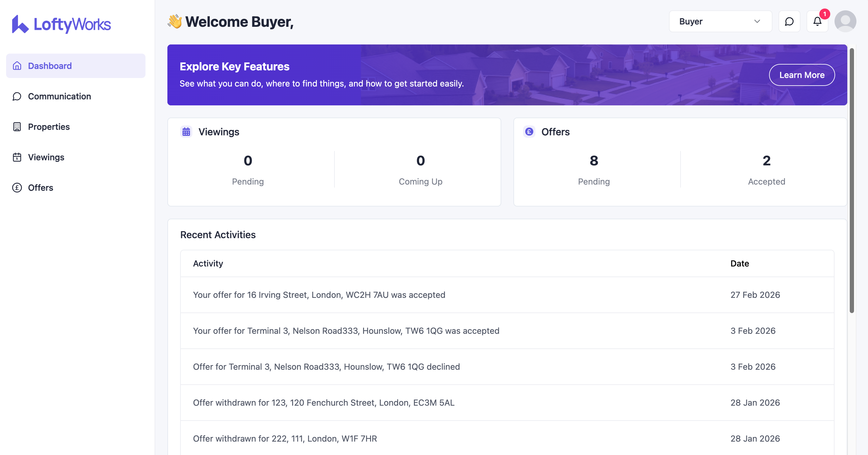Viewport: 868px width, 455px height.
Task: Click the Dashboard home icon in sidebar
Action: point(17,66)
